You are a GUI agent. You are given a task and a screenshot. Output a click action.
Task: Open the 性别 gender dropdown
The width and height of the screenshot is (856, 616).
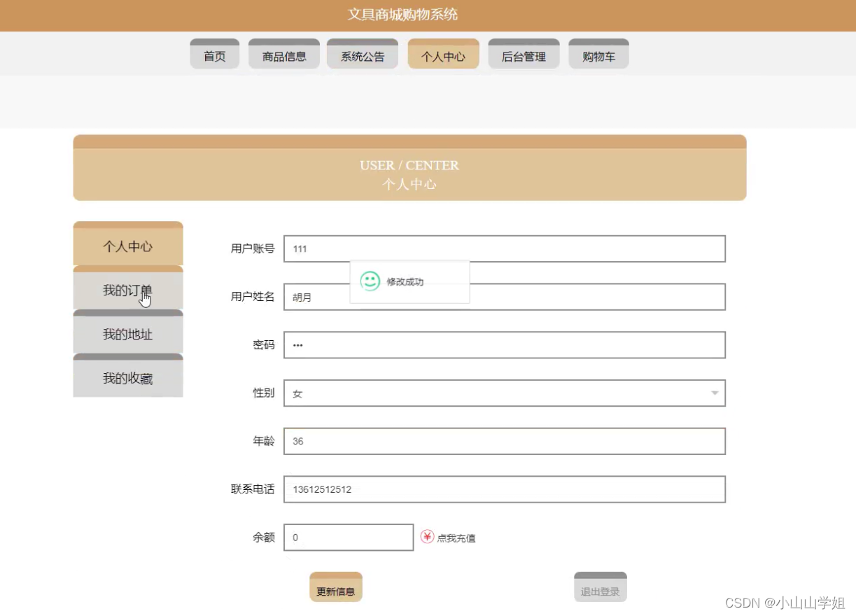tap(504, 393)
